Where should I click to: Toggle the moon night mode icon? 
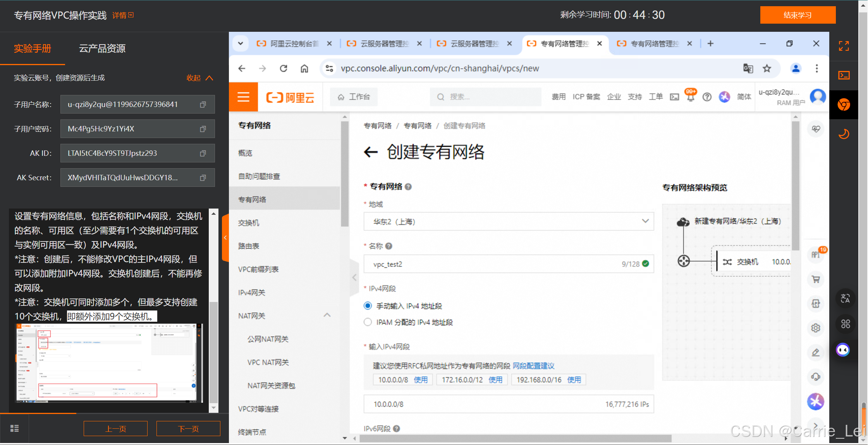[x=844, y=134]
